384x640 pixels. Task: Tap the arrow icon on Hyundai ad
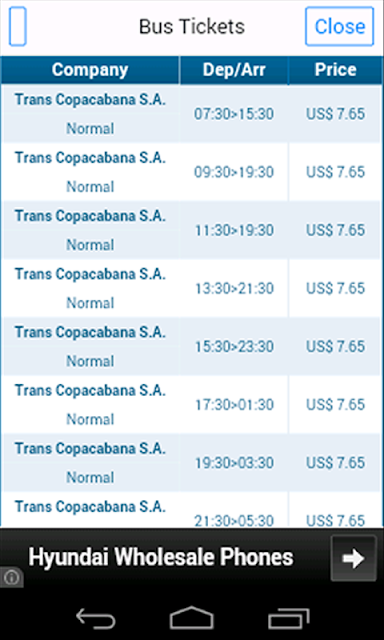(353, 558)
